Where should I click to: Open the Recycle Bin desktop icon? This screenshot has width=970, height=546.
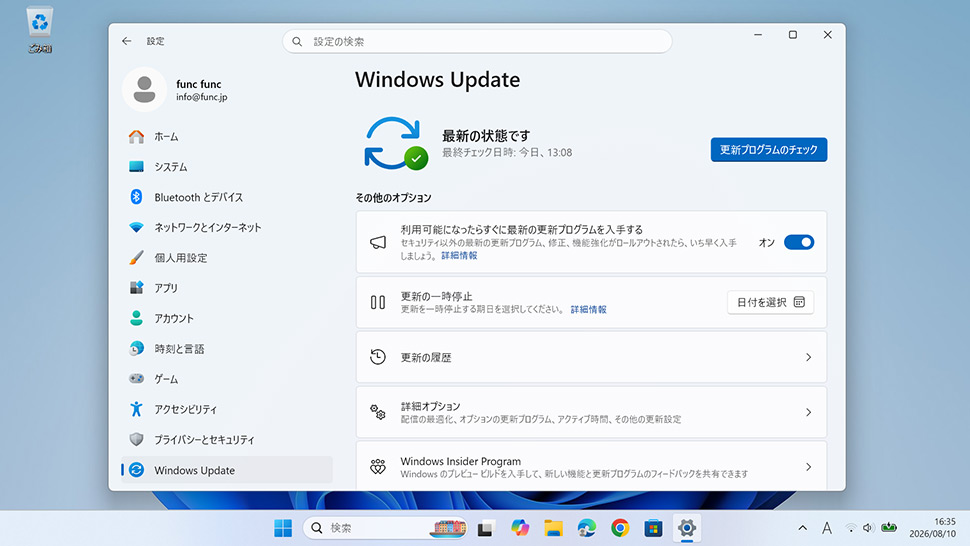pos(40,29)
